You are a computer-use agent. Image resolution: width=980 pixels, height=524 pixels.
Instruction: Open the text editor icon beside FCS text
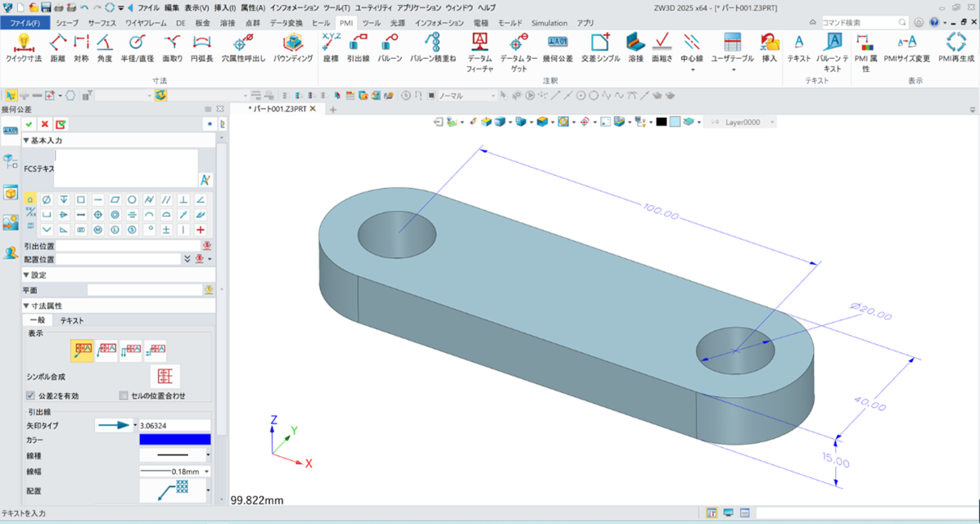[205, 180]
